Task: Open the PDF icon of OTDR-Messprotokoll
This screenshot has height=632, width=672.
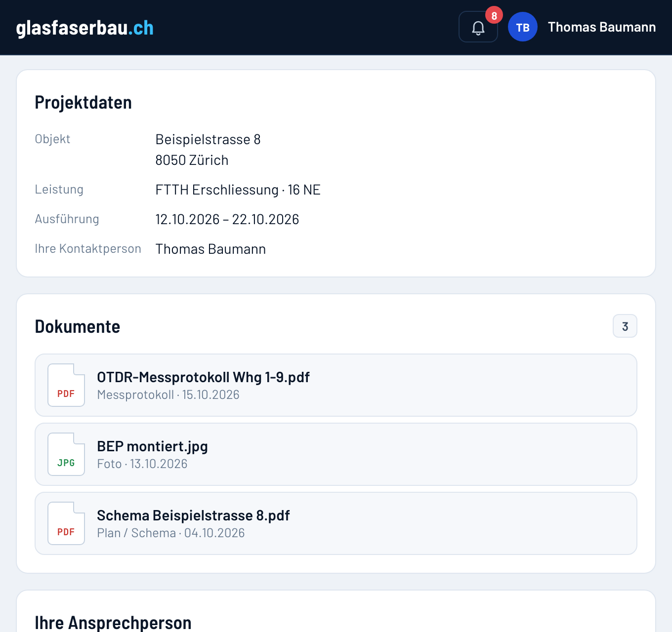Action: click(x=66, y=385)
